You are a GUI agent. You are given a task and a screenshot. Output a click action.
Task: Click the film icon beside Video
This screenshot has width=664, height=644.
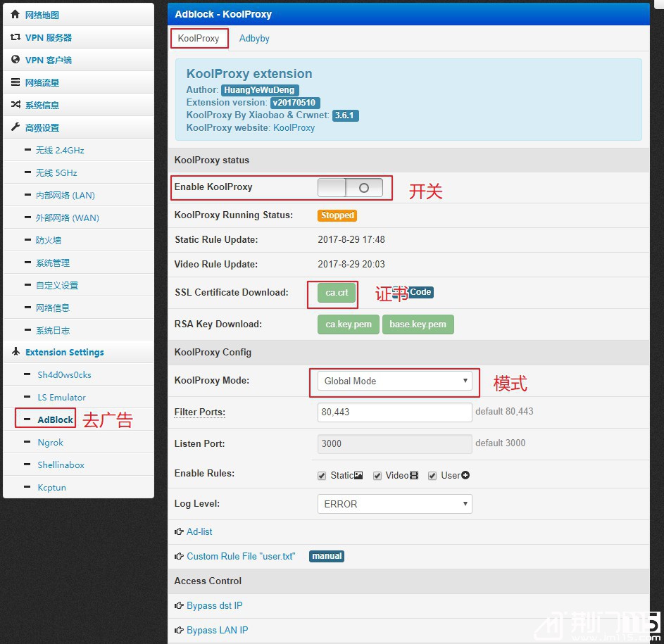click(x=414, y=476)
